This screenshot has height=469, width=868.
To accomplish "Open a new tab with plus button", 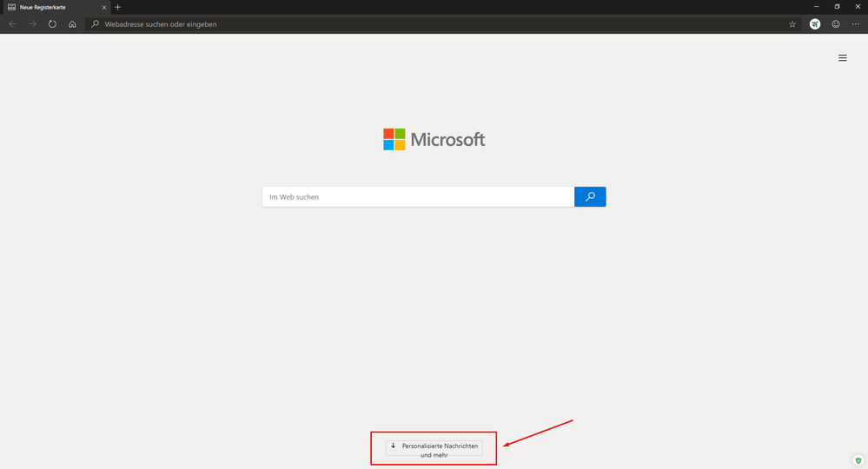I will [x=118, y=7].
